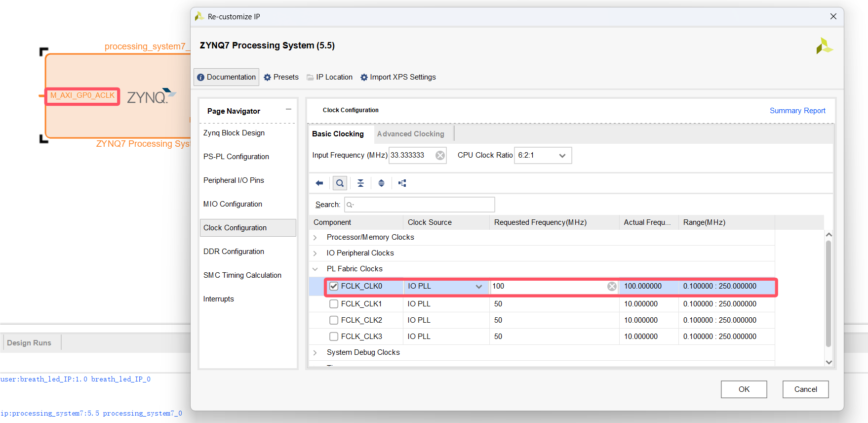Click the ZYNQ logo on the block diagram

152,96
